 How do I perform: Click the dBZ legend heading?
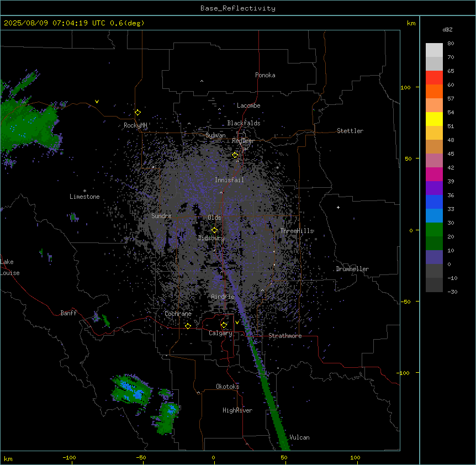447,30
